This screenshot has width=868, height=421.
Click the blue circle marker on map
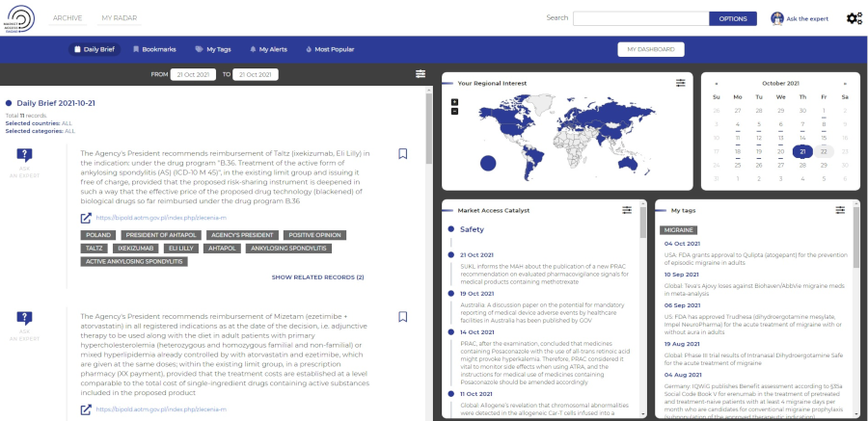(488, 163)
